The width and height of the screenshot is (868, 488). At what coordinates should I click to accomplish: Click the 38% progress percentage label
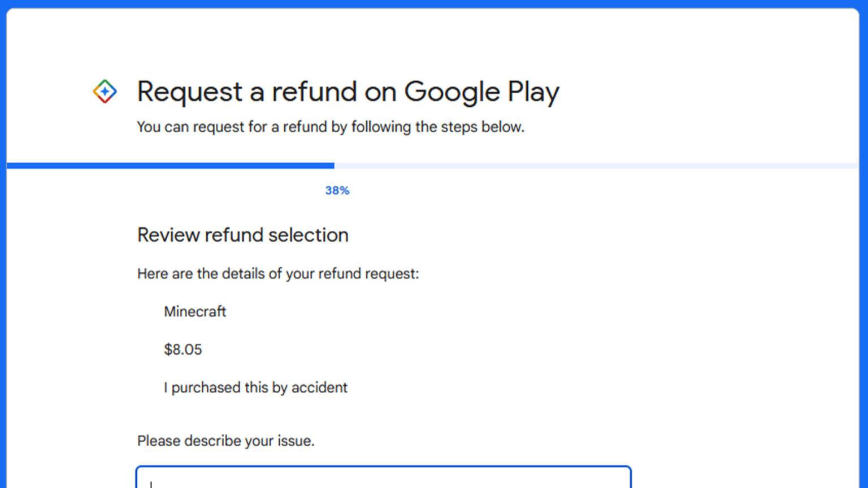(x=337, y=190)
